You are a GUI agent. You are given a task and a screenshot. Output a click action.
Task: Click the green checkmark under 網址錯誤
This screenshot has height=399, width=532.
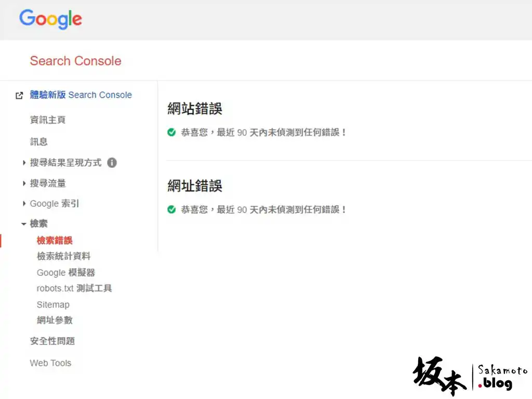point(171,209)
